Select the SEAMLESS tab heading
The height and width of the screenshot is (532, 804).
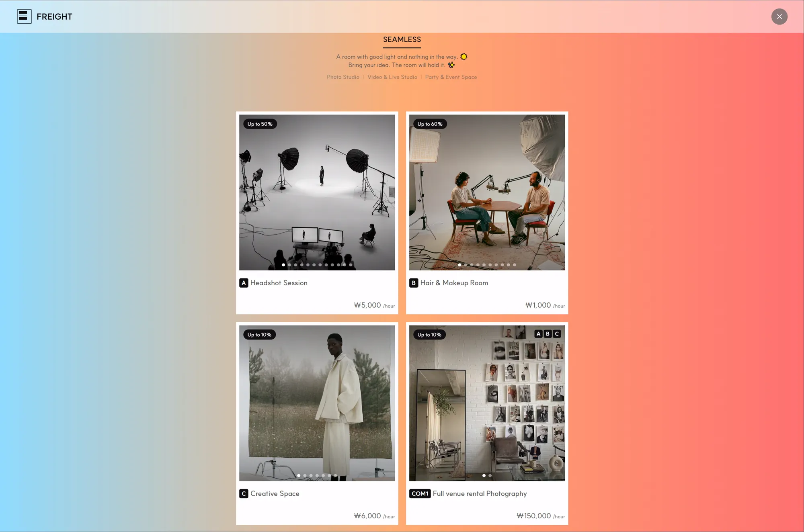(x=402, y=39)
